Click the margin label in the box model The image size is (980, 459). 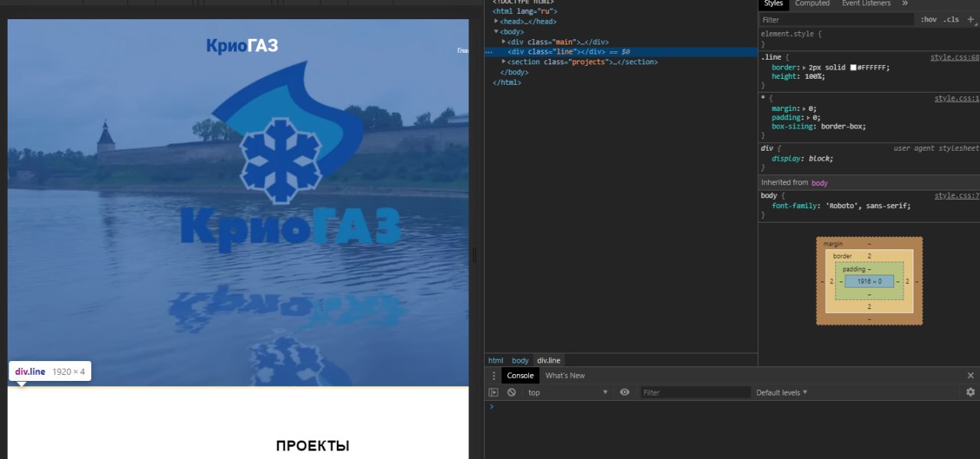click(833, 244)
